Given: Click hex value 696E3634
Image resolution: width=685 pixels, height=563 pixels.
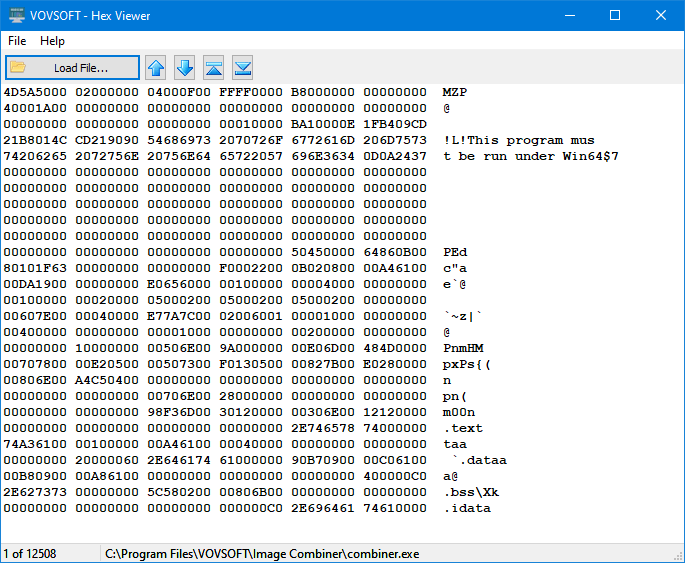Looking at the screenshot, I should (323, 156).
